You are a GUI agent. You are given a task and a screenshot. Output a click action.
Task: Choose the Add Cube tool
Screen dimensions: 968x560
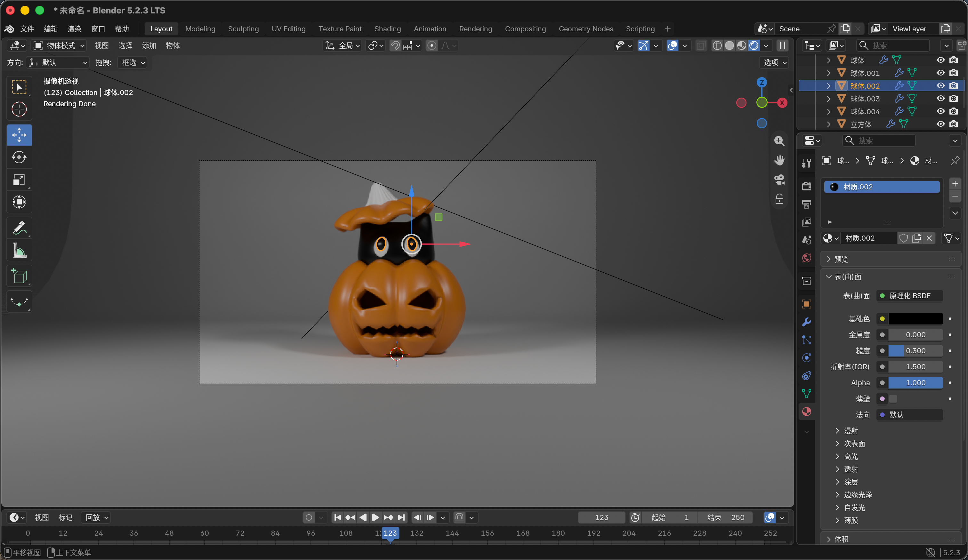click(x=19, y=276)
